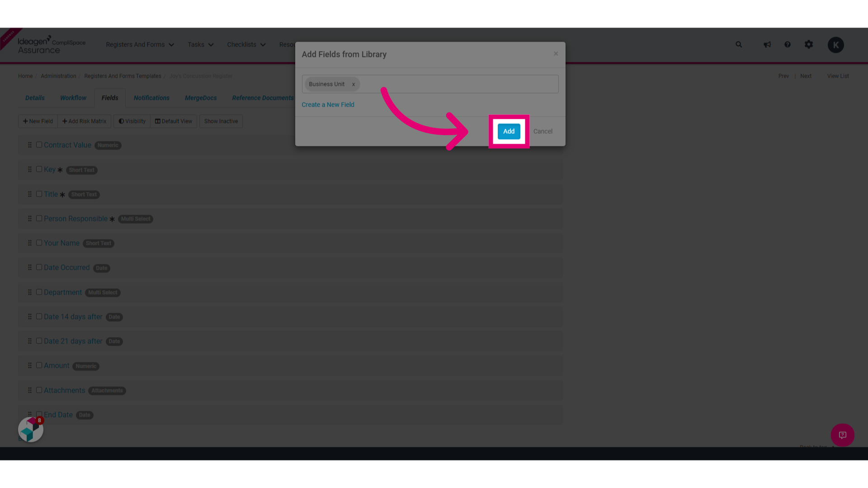Click the Ideagen Assurance logo
868x488 pixels.
pos(51,45)
